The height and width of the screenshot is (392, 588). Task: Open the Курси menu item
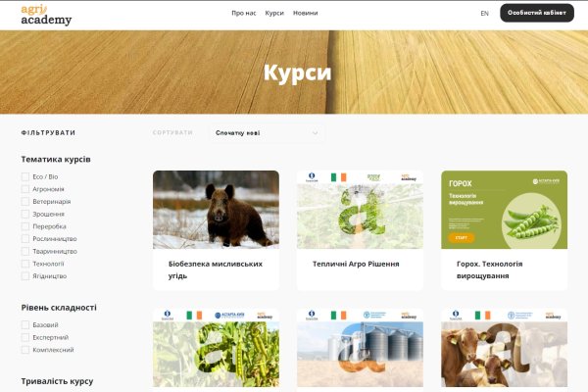point(274,13)
